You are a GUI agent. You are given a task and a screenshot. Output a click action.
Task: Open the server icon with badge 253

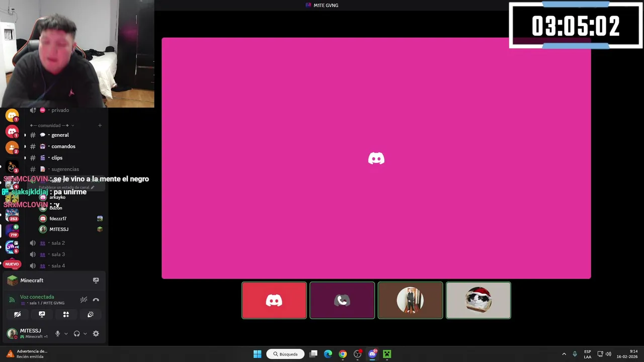pyautogui.click(x=12, y=215)
